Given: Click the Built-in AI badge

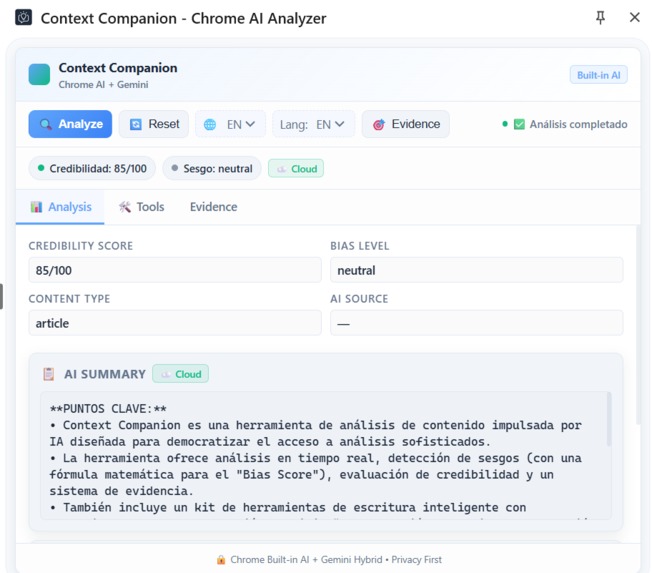Looking at the screenshot, I should (598, 75).
